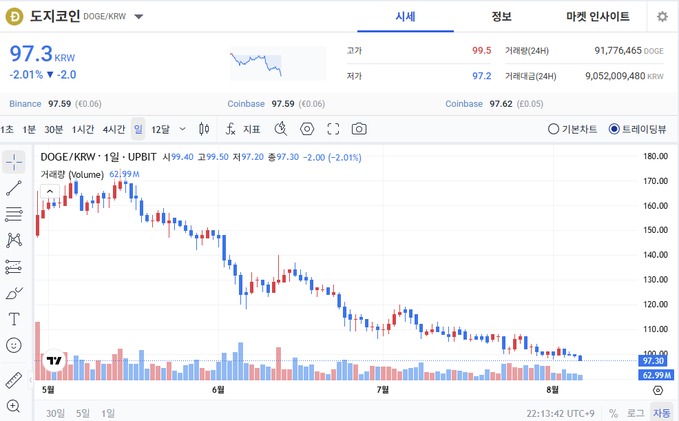Open the alert clock icon
Screen dimensions: 679x421
[281, 129]
